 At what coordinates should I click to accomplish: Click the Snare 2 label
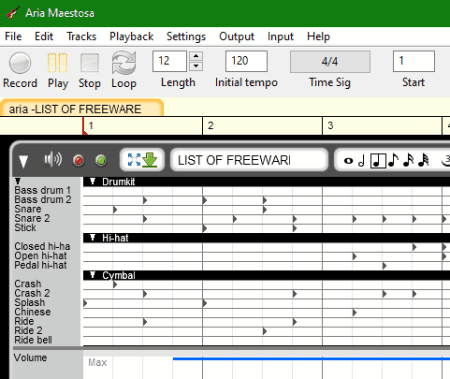tap(32, 218)
